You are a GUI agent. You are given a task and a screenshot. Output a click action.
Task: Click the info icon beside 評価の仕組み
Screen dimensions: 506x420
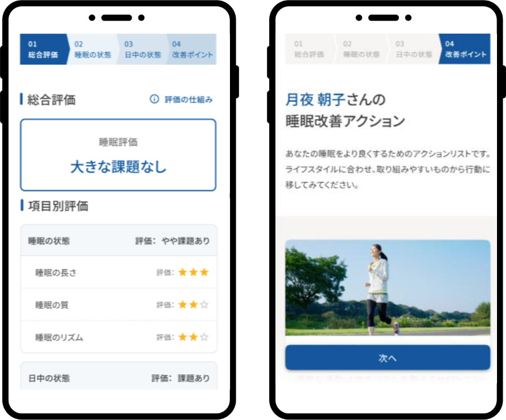pyautogui.click(x=154, y=100)
